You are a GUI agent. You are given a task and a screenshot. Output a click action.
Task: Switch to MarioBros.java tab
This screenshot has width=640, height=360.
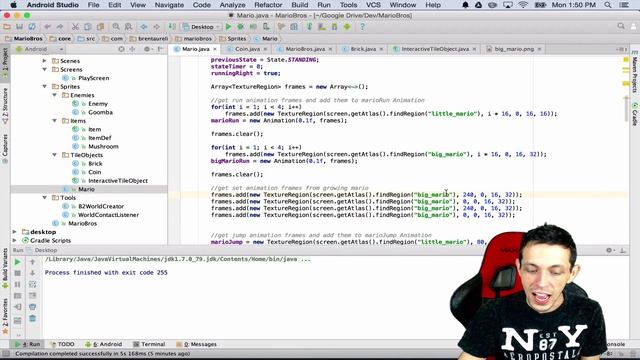304,49
